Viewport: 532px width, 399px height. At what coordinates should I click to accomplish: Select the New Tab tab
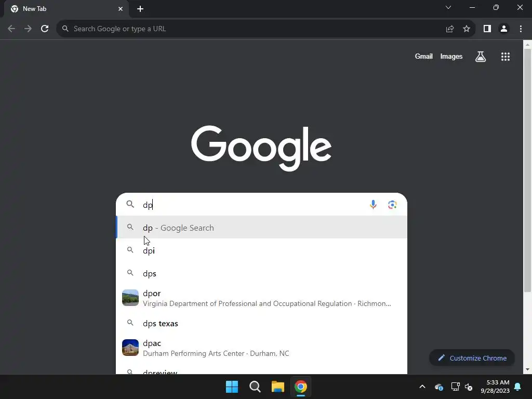(x=66, y=9)
